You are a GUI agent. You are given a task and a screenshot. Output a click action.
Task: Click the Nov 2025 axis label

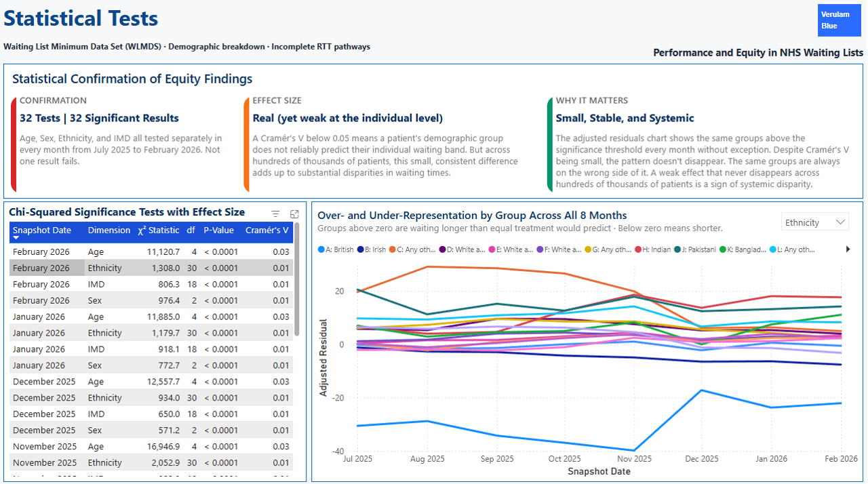point(635,460)
